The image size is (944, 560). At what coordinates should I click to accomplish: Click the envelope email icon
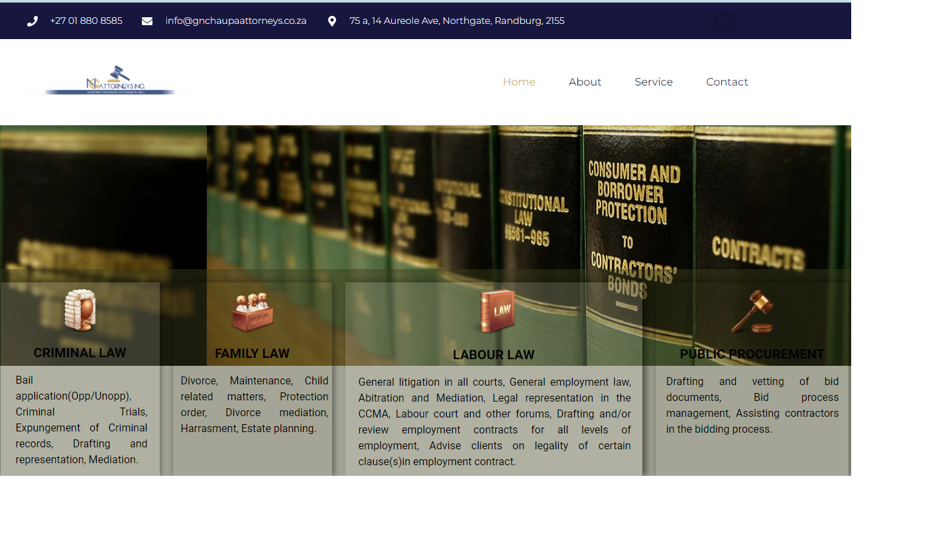(x=147, y=21)
